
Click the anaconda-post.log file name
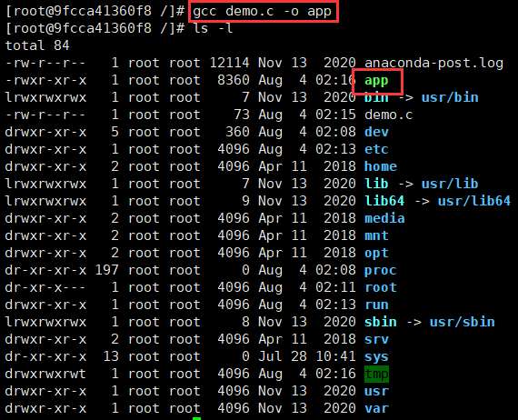[x=433, y=63]
